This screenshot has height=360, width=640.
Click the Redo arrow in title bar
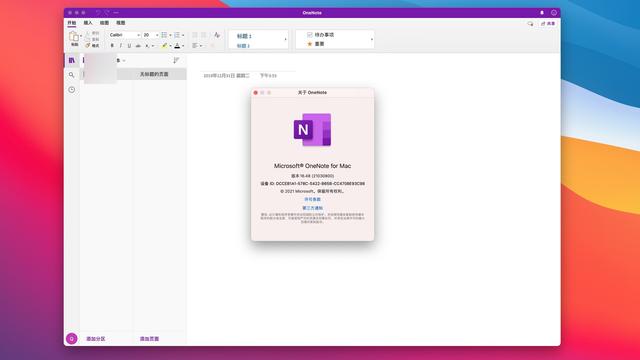(x=107, y=13)
